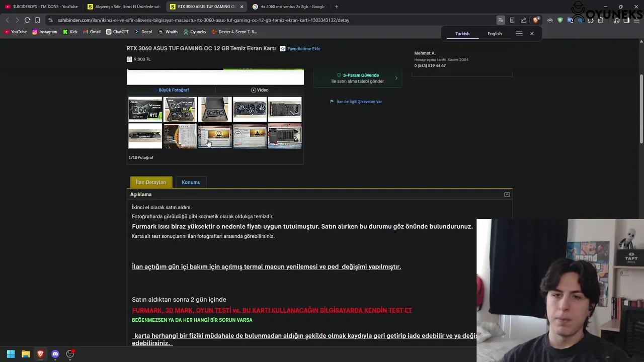Open the ChatGPT bookmark
Image resolution: width=644 pixels, height=362 pixels.
[x=117, y=32]
